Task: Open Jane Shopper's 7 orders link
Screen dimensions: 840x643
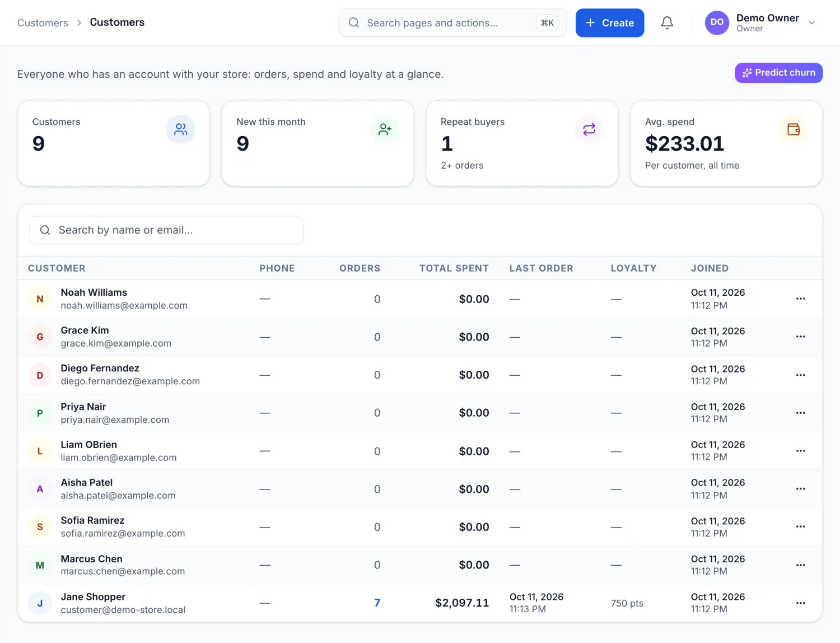Action: (x=377, y=603)
